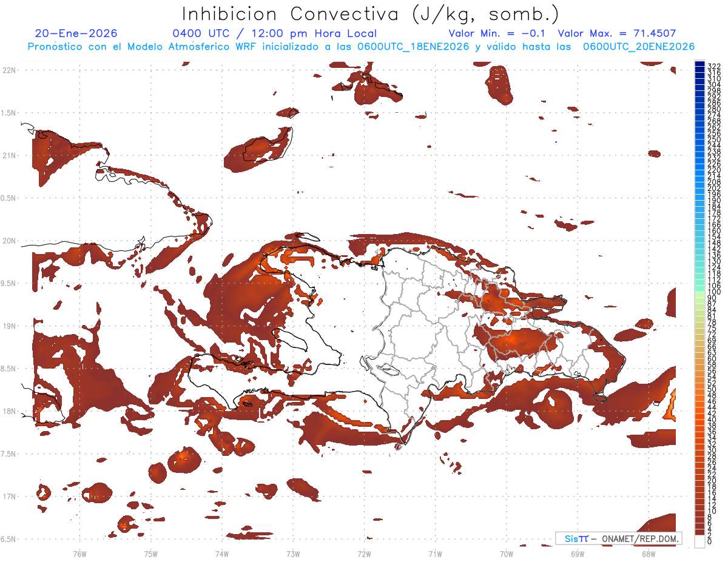The width and height of the screenshot is (728, 562).
Task: Click the 74W longitude label
Action: (x=221, y=554)
